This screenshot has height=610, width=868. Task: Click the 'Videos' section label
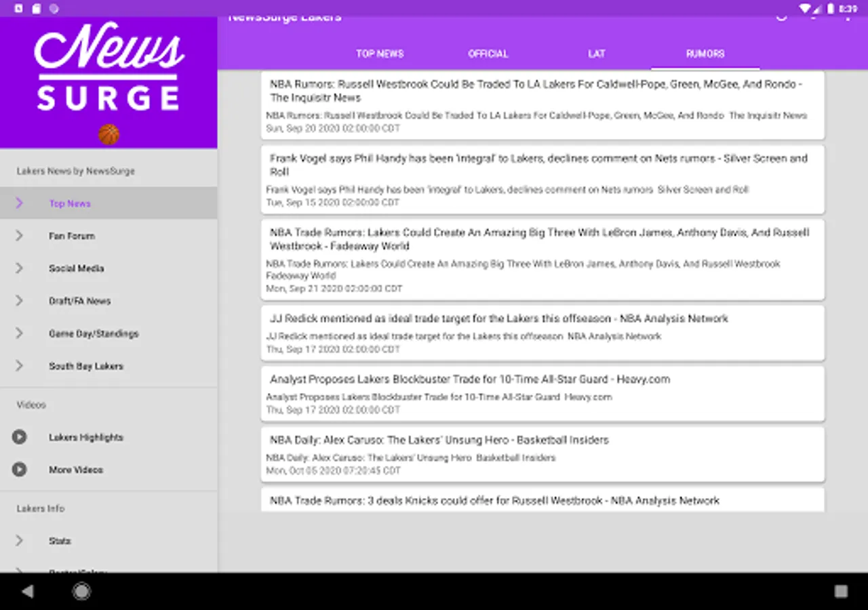click(x=31, y=405)
